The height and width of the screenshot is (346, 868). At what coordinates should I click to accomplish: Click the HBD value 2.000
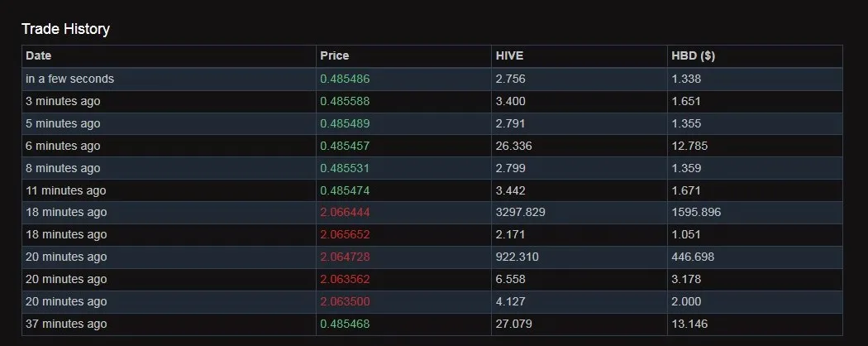pos(686,302)
